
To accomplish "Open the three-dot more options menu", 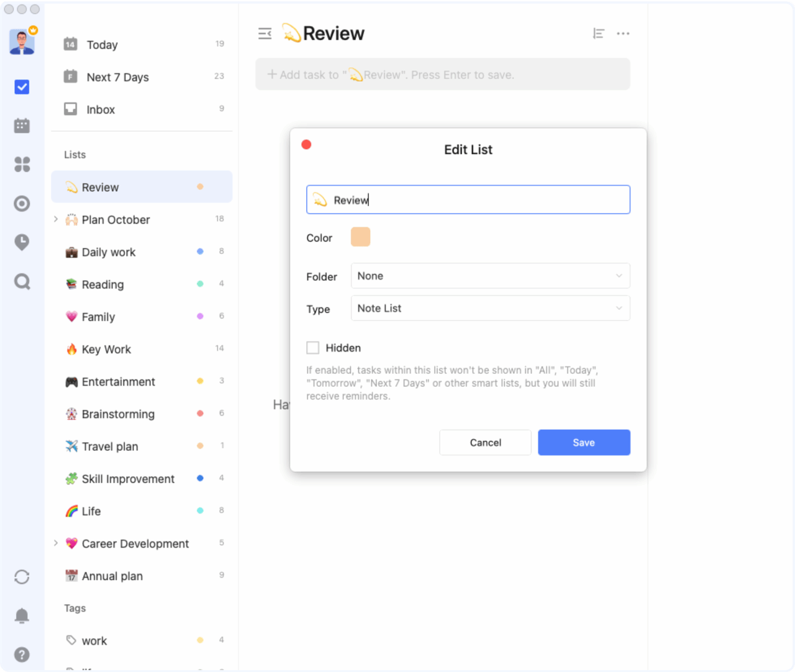I will (x=623, y=34).
